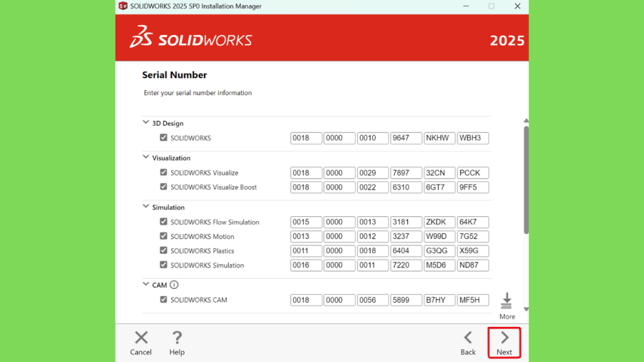Click Visualize serial field containing PCCK
644x362 pixels.
coord(473,173)
